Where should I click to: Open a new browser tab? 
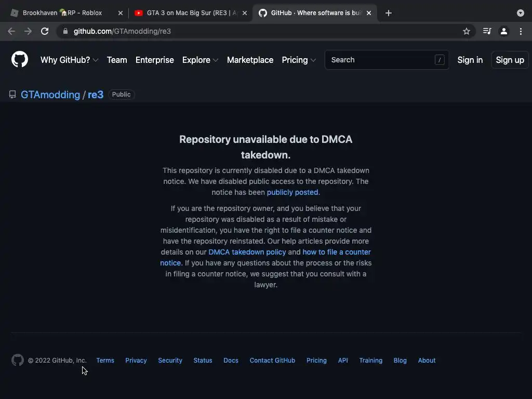(x=389, y=13)
